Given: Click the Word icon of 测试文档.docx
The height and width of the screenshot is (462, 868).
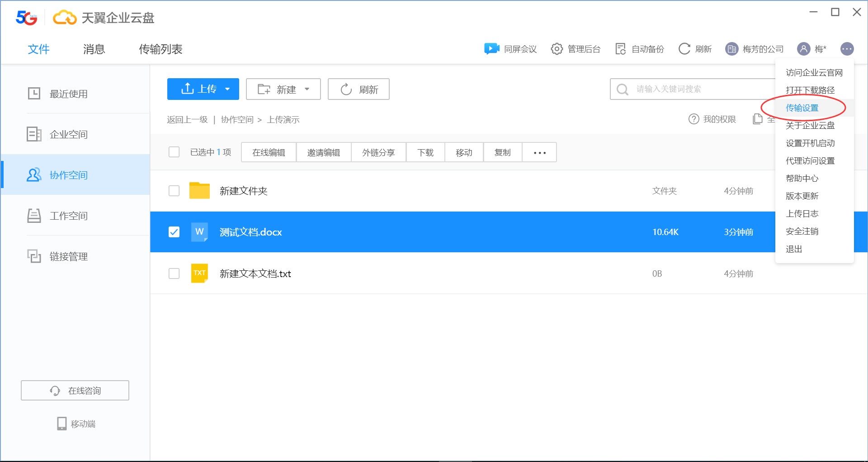Looking at the screenshot, I should [x=199, y=232].
